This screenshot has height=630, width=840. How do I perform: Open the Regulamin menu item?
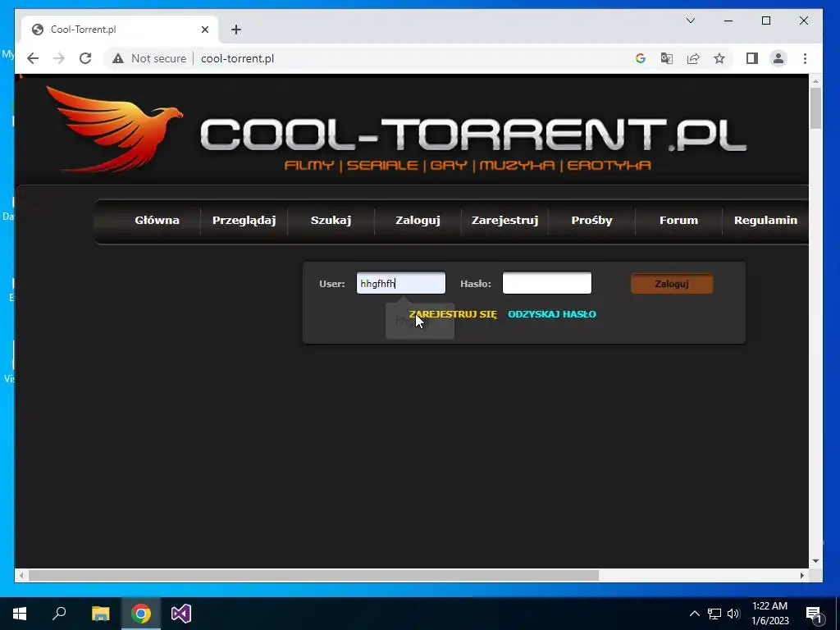pos(765,220)
